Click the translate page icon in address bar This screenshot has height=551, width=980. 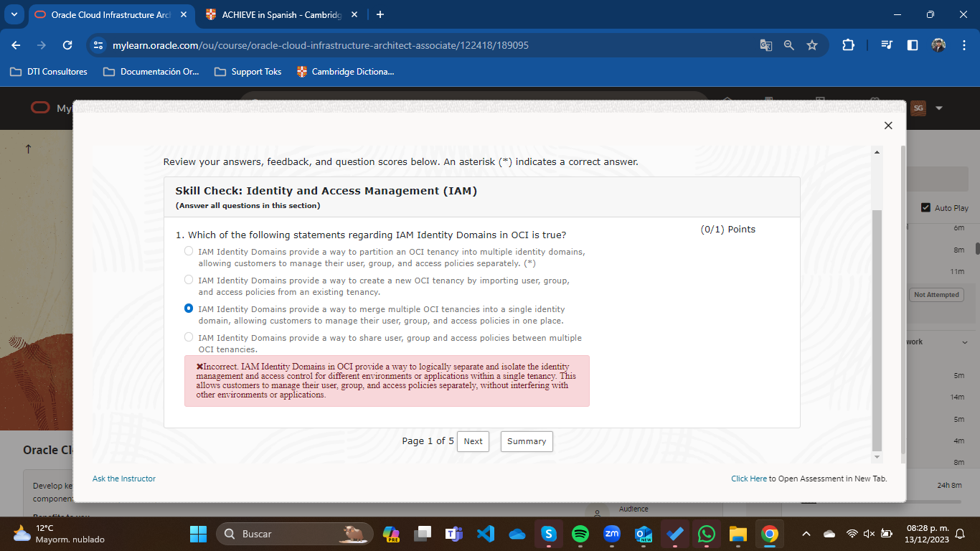[766, 45]
